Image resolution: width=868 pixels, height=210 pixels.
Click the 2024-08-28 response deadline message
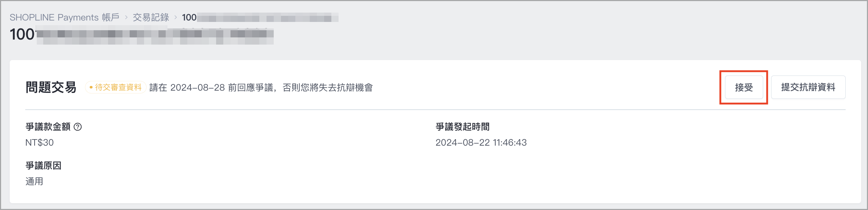[261, 87]
